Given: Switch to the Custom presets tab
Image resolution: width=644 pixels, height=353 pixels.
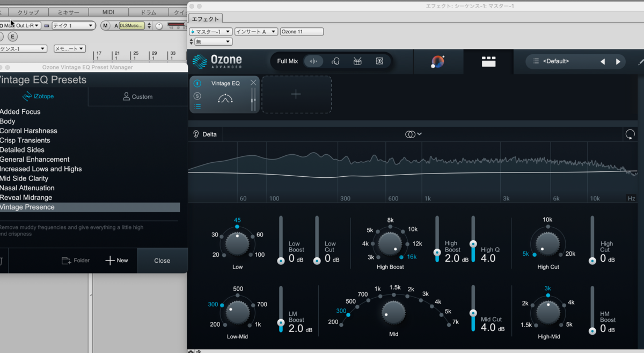Looking at the screenshot, I should [x=138, y=97].
